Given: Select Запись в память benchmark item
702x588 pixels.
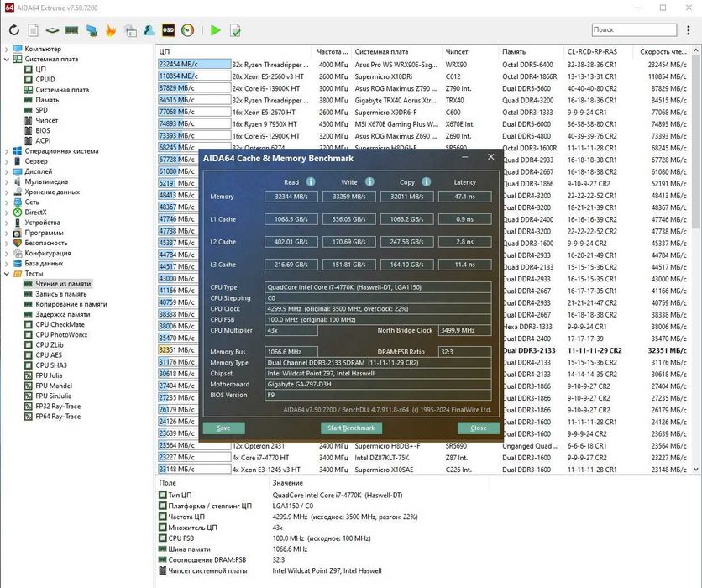Looking at the screenshot, I should point(60,294).
